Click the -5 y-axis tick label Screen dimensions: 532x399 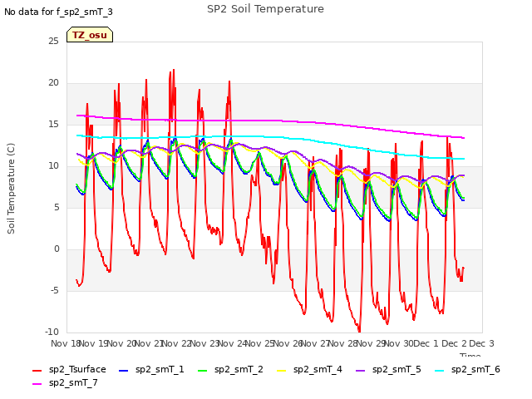coord(54,291)
